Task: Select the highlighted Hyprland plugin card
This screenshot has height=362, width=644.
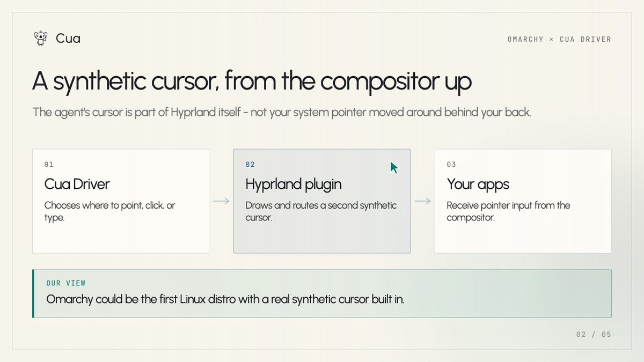Action: 322,201
